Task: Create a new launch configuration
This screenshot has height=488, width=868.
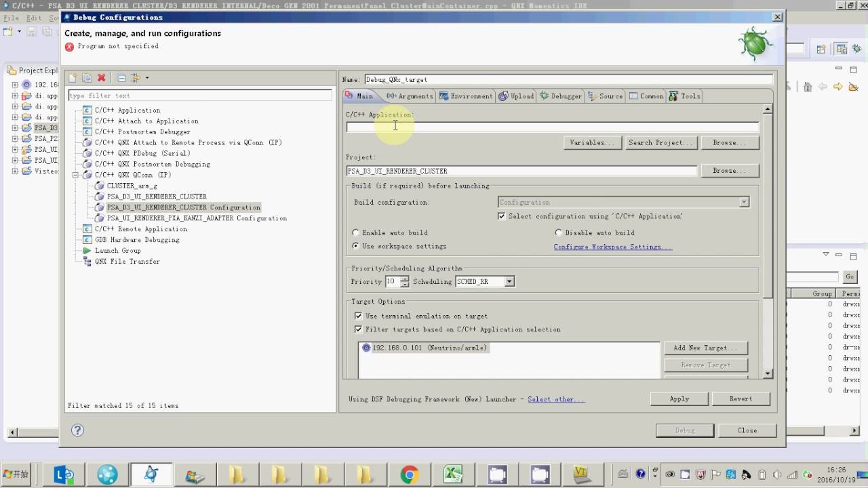Action: tap(73, 78)
